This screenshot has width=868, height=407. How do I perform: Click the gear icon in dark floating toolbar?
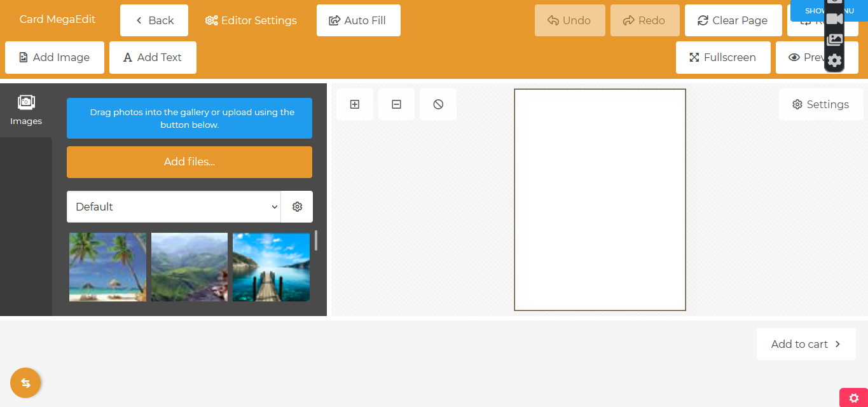pyautogui.click(x=834, y=60)
